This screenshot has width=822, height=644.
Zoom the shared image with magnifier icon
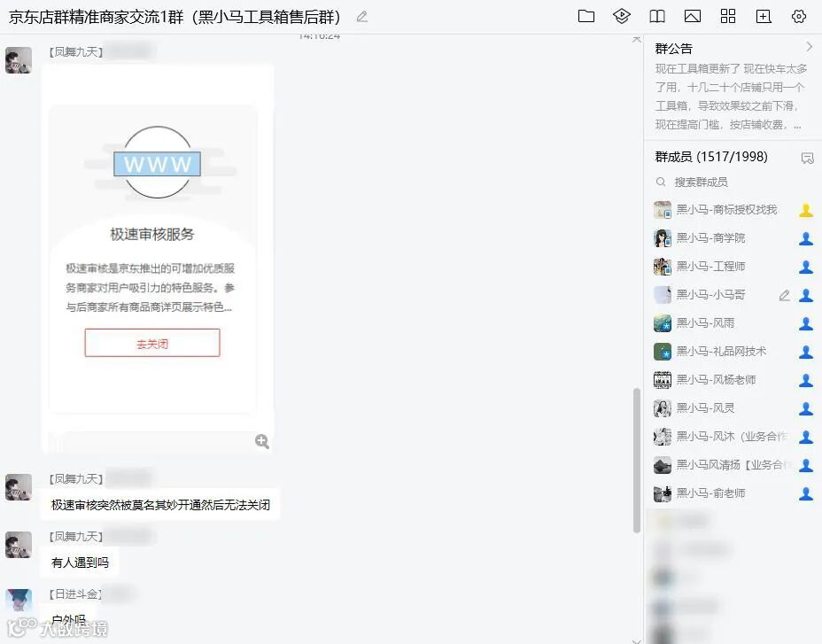tap(262, 441)
